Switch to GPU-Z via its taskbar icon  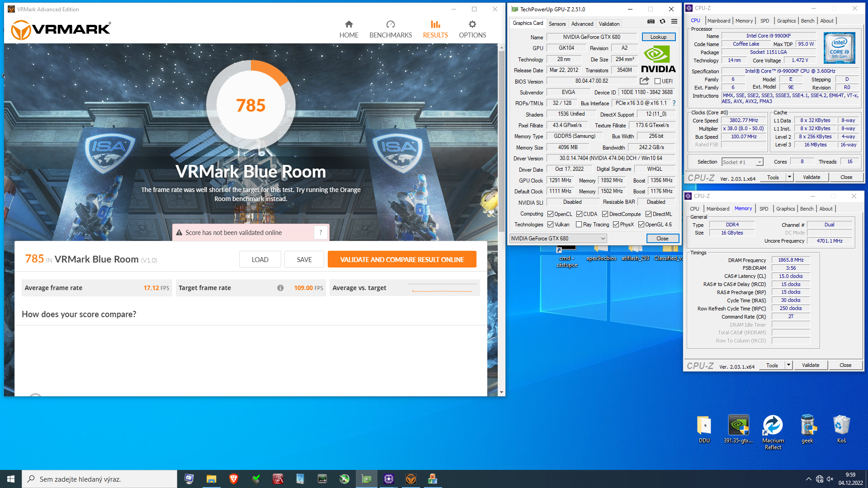367,479
